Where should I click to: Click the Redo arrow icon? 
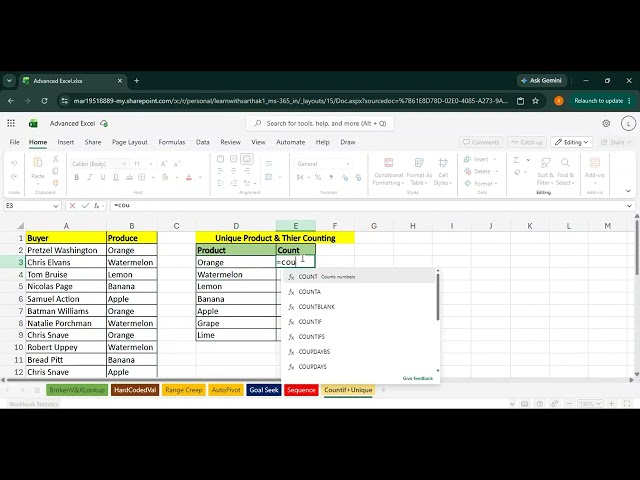pos(14,177)
